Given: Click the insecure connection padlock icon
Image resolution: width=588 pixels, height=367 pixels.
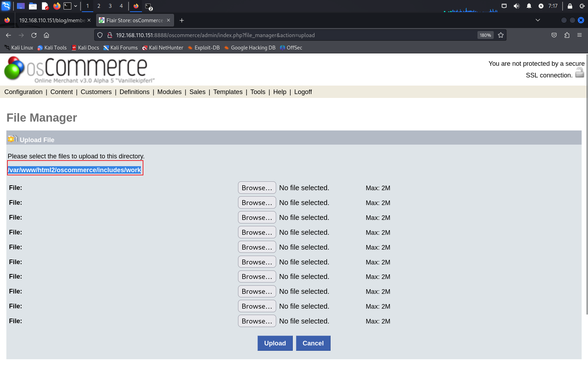Looking at the screenshot, I should tap(110, 35).
